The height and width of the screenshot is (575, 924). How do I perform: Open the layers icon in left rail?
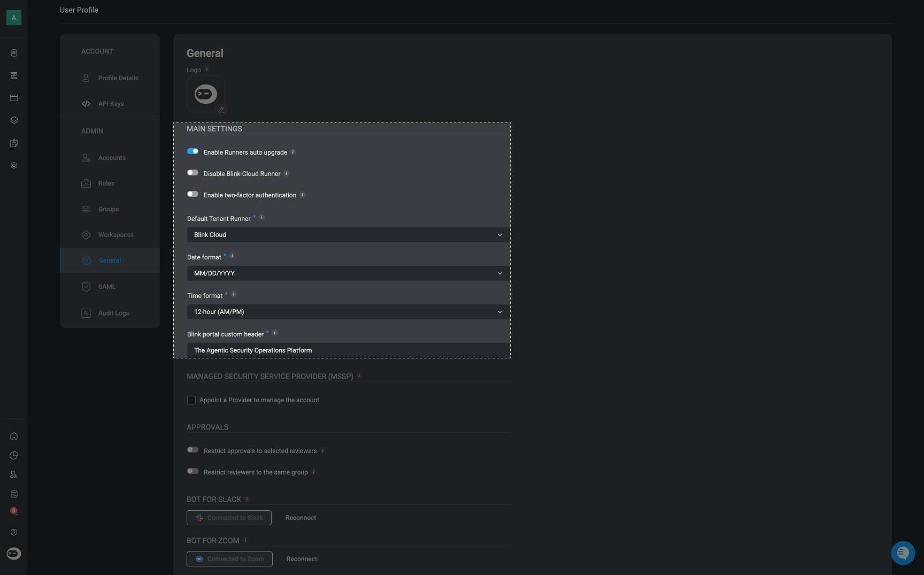14,120
